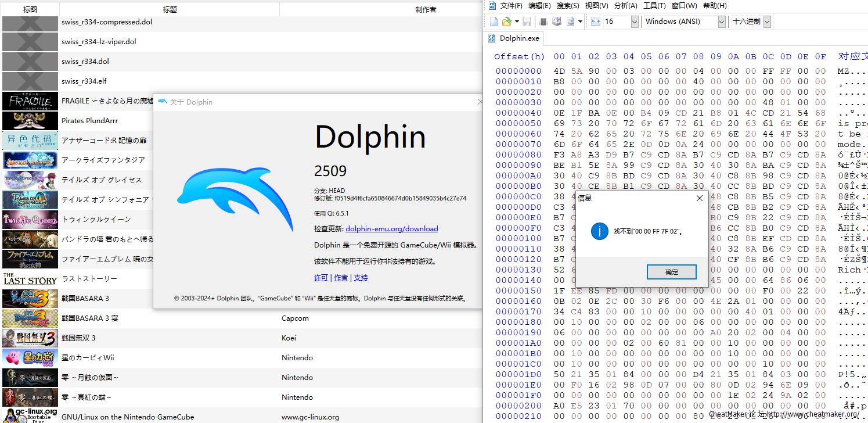Click the Save floppy disk icon
The image size is (868, 423).
527,21
